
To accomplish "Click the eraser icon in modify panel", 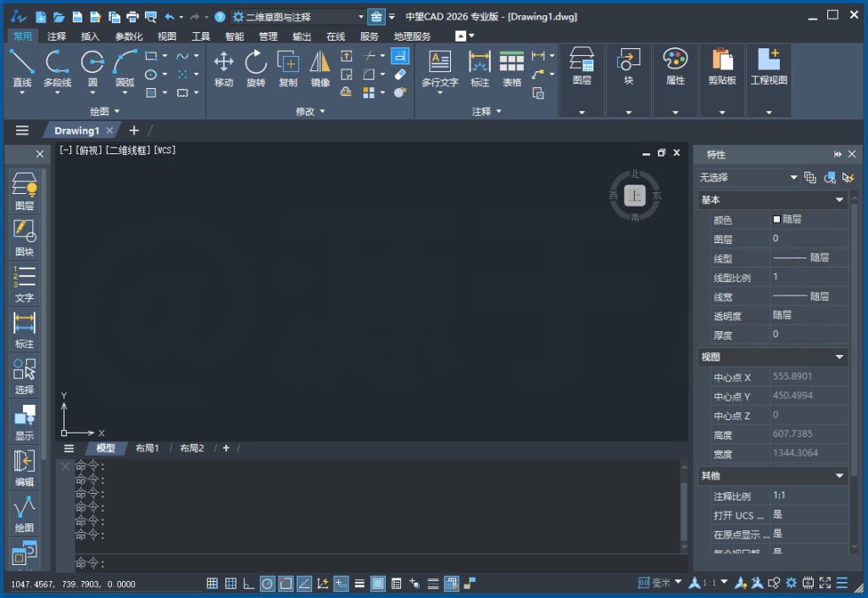I will (400, 75).
